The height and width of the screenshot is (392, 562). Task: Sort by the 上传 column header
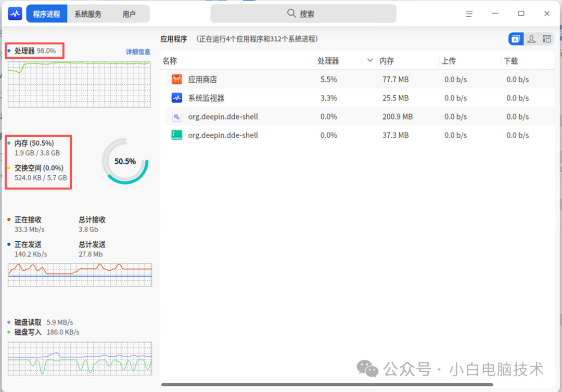(x=449, y=61)
